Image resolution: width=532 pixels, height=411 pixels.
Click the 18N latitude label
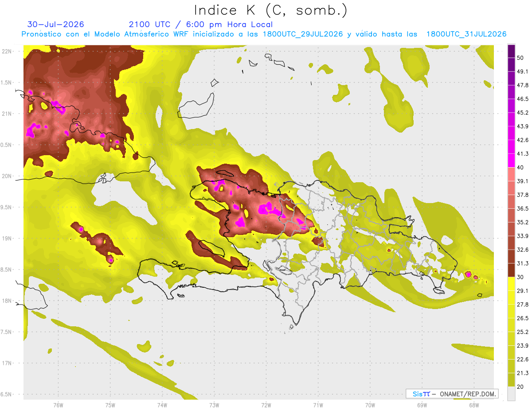tap(6, 301)
